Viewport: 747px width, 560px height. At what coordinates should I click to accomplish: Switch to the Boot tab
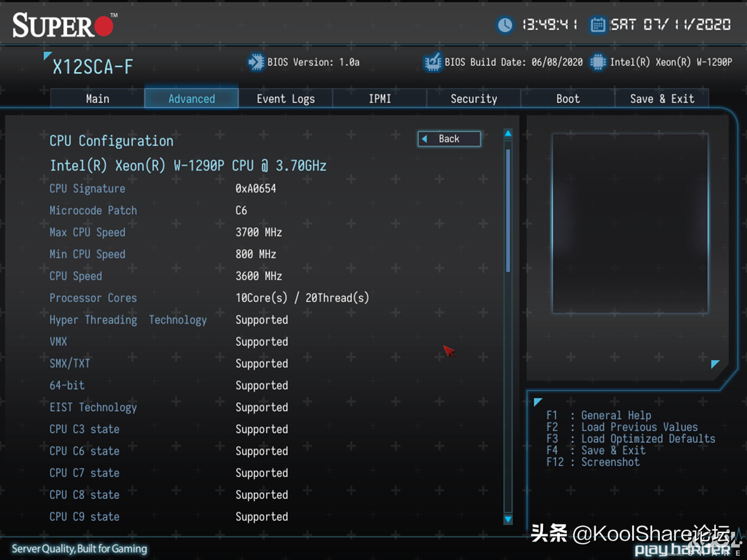pos(568,99)
